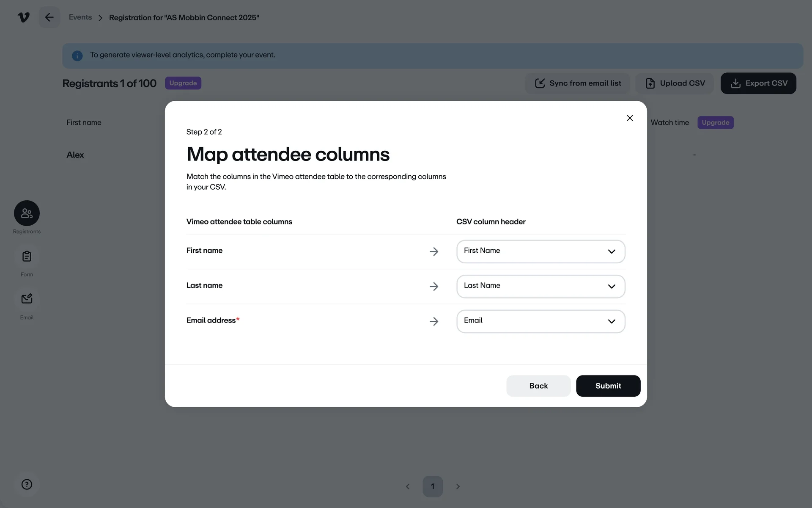Expand the Last Name CSV dropdown
812x508 pixels.
540,287
